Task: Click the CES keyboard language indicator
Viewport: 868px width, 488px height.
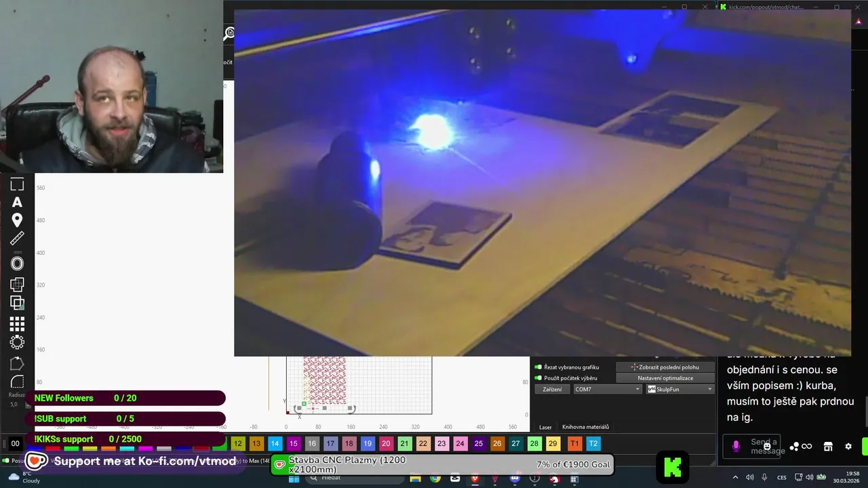Action: click(782, 477)
